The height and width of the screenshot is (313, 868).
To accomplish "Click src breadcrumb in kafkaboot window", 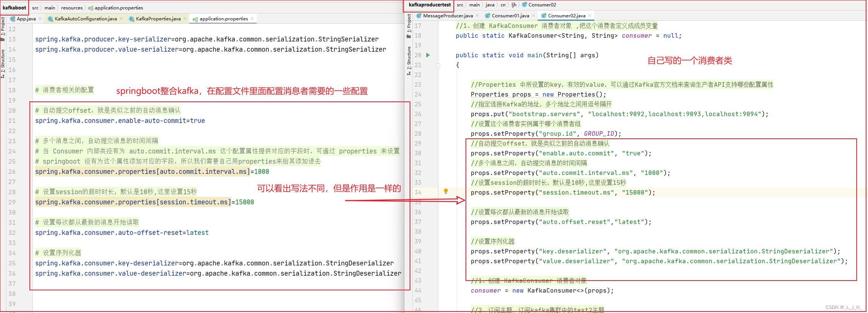I will (35, 8).
